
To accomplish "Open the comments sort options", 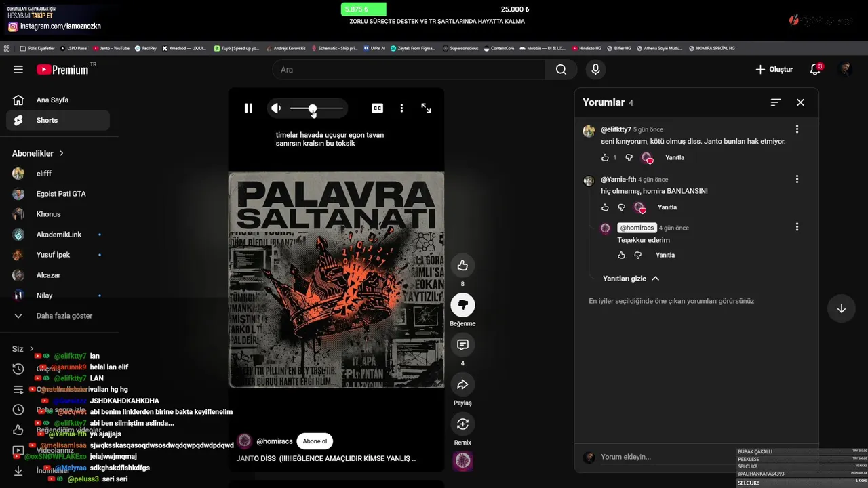I will [776, 102].
